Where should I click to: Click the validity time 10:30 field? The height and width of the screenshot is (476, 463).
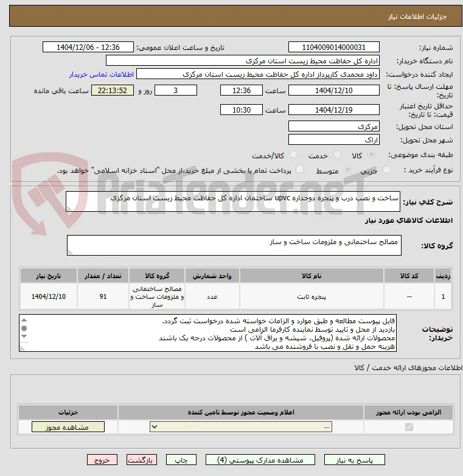[242, 110]
